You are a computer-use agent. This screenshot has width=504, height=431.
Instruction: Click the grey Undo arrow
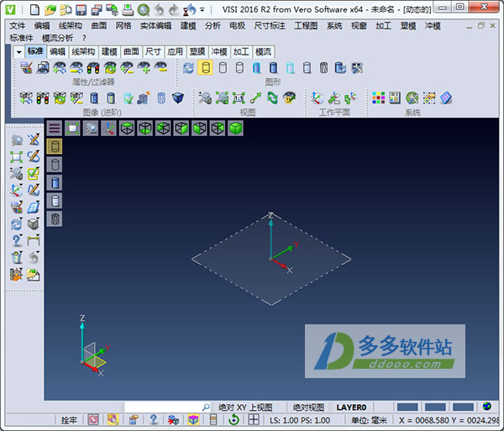pos(159,9)
